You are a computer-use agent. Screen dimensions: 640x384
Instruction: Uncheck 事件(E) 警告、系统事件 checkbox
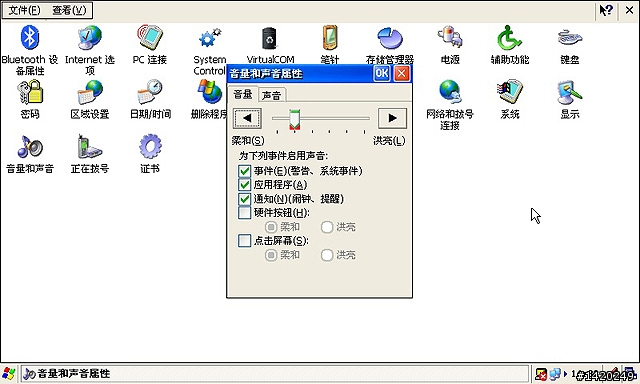(244, 171)
